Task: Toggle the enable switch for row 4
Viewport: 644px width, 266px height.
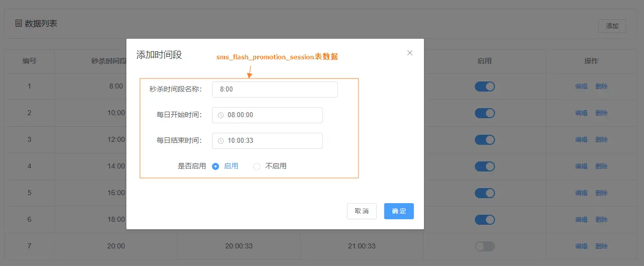Action: (x=485, y=166)
